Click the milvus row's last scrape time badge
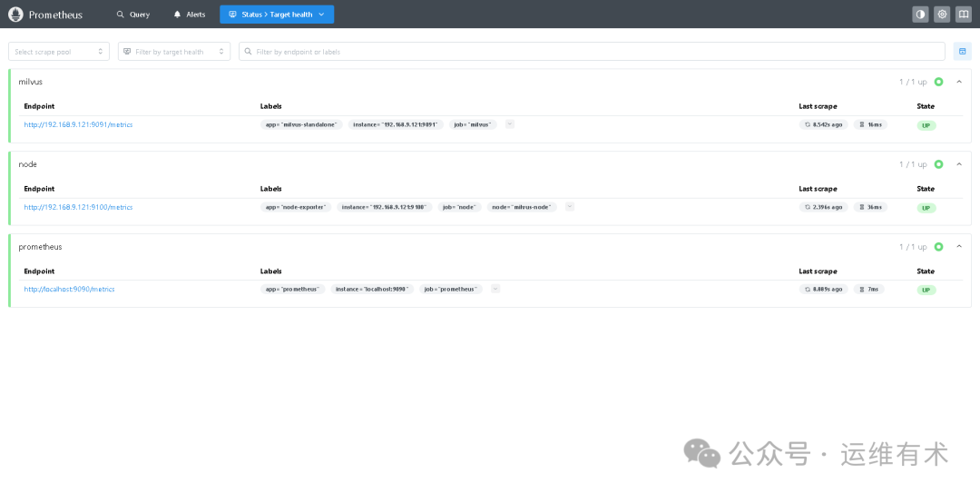 coord(824,124)
